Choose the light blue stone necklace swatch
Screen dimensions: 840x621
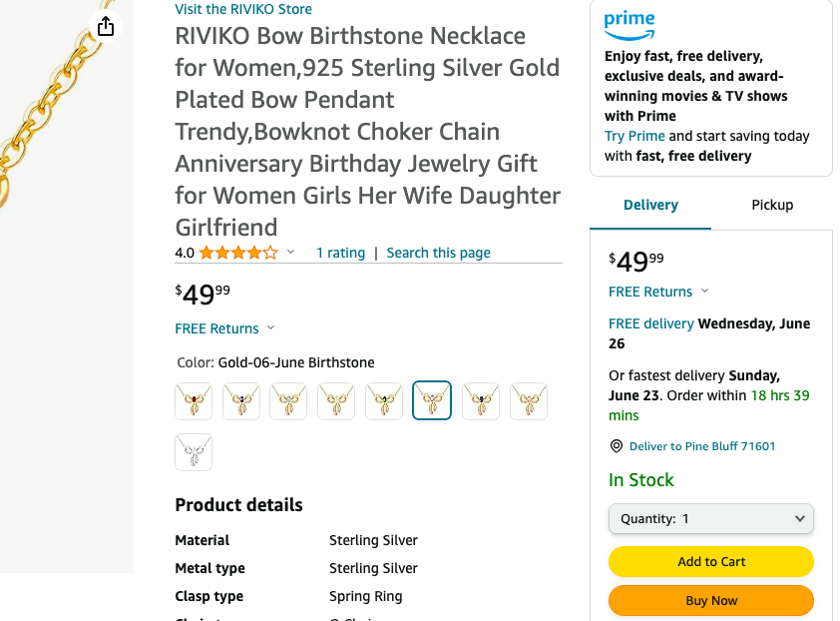(x=288, y=400)
